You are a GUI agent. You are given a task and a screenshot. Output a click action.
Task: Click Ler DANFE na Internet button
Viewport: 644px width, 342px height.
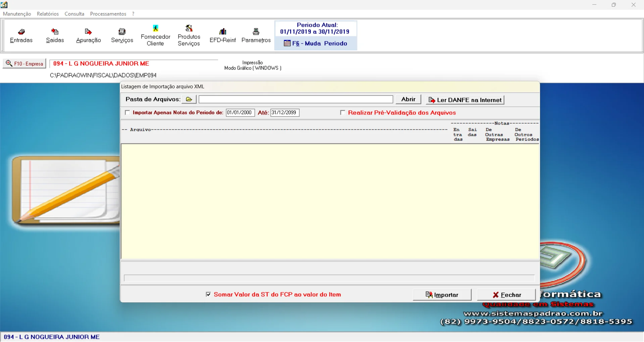[465, 100]
